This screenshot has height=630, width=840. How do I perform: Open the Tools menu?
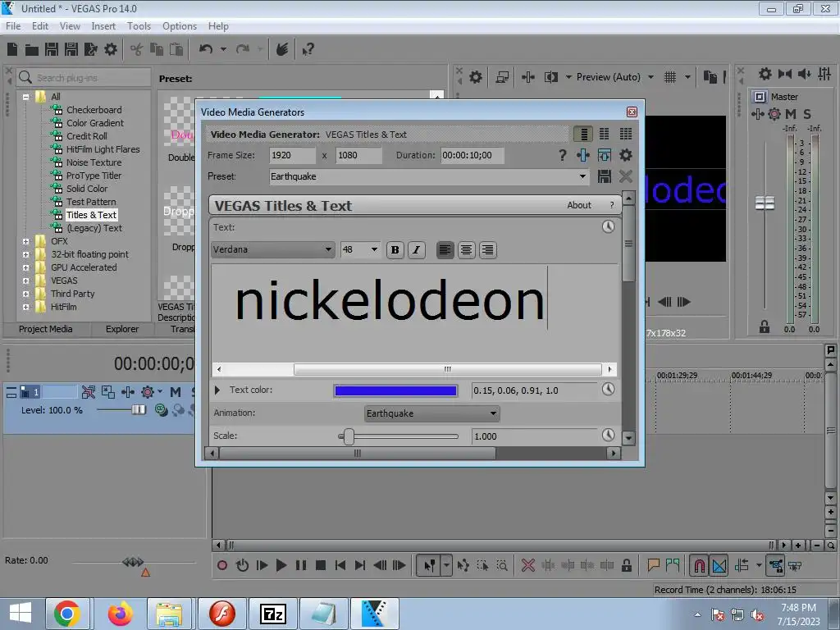(139, 26)
